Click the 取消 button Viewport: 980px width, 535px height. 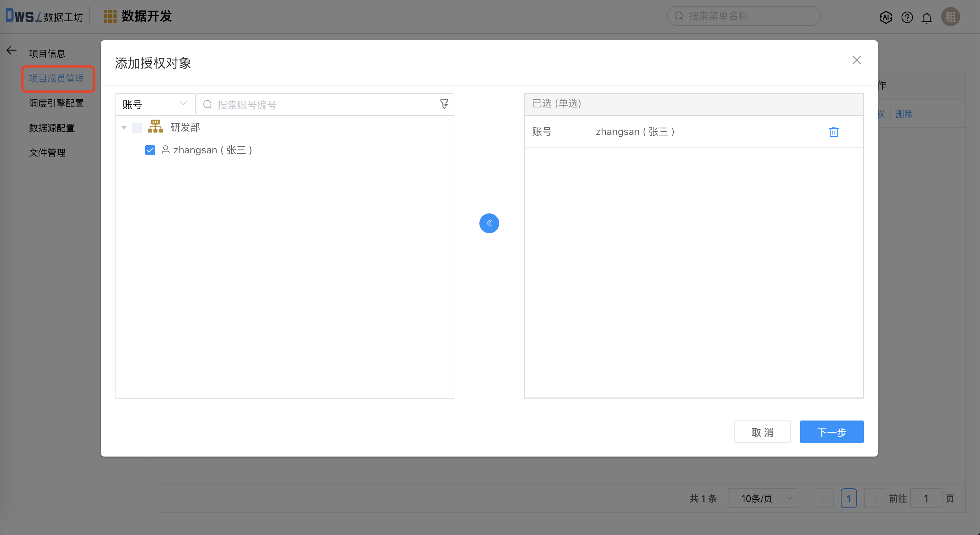coord(762,432)
